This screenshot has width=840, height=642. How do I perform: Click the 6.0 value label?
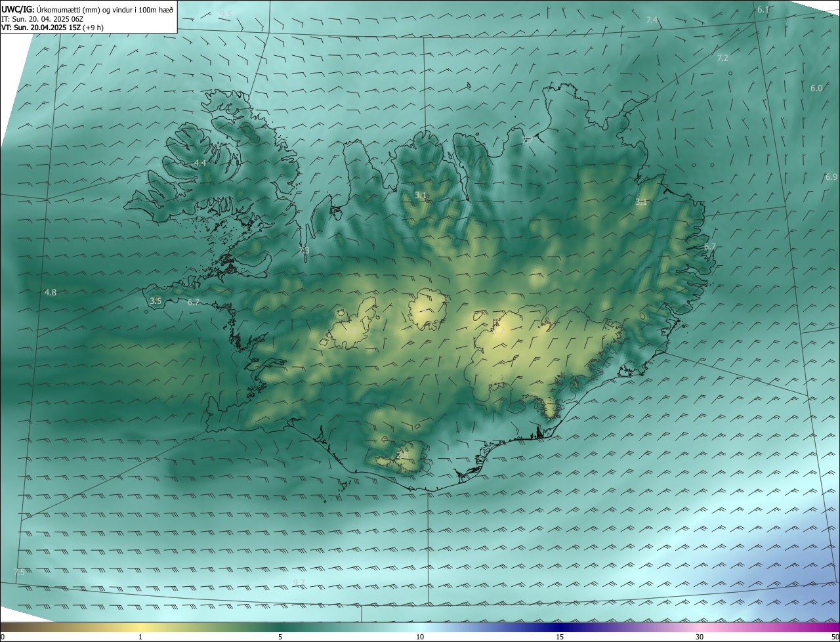click(816, 89)
